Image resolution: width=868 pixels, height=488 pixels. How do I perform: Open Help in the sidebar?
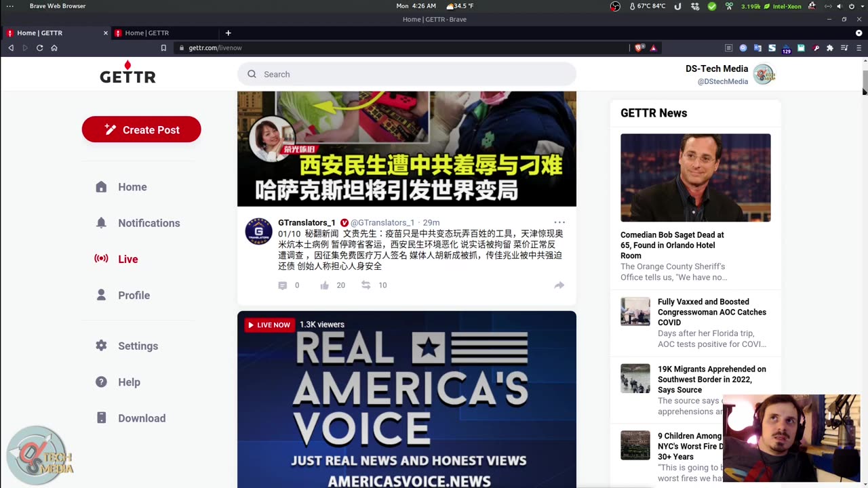pos(129,382)
